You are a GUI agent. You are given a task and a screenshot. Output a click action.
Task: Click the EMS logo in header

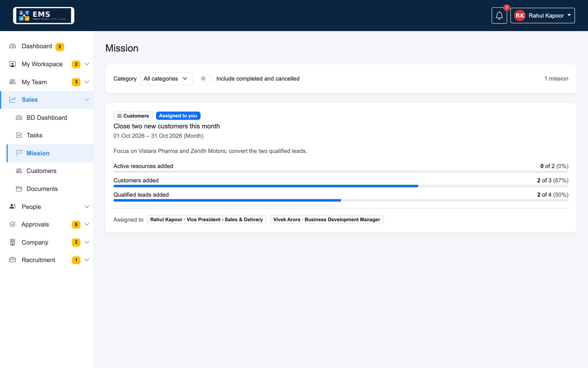pos(44,15)
